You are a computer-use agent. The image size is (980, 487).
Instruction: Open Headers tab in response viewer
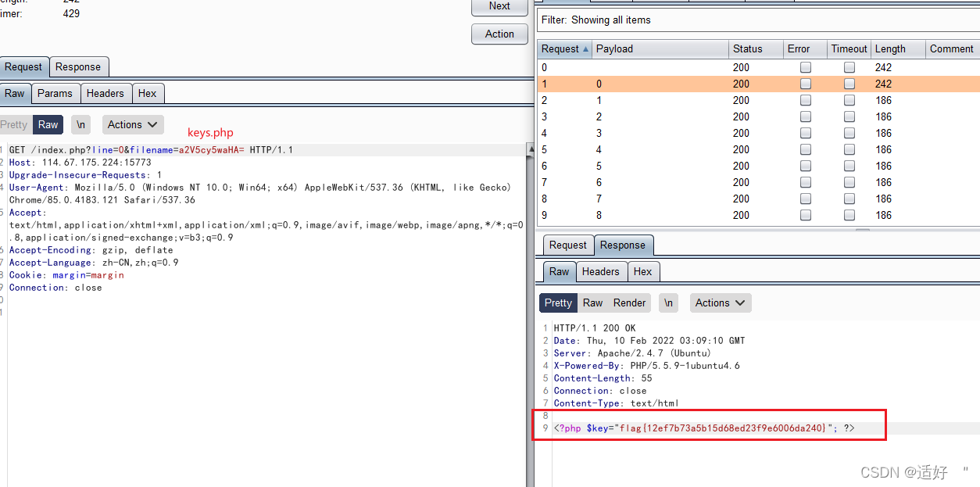coord(601,272)
